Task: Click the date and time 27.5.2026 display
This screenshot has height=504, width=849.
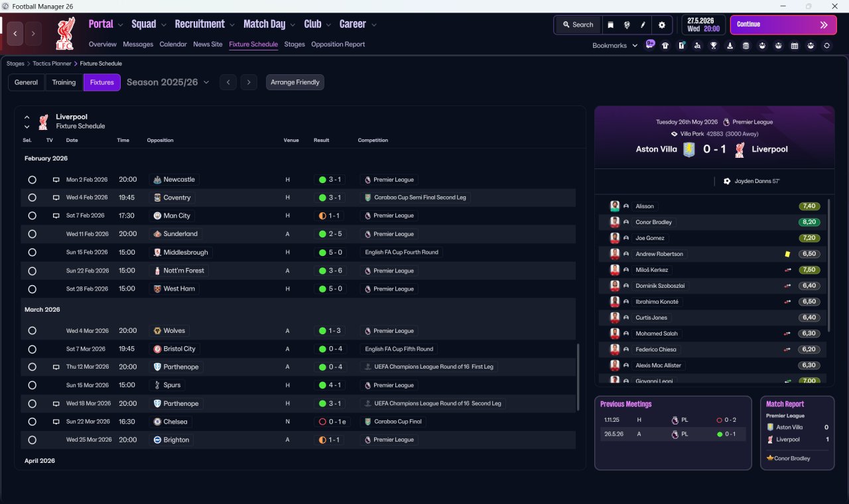Action: point(703,25)
